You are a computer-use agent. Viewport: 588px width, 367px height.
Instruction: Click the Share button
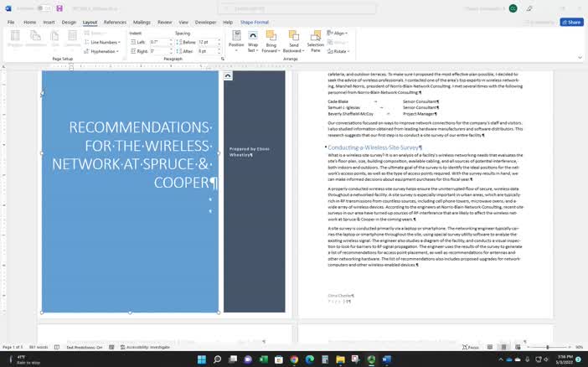pos(571,23)
